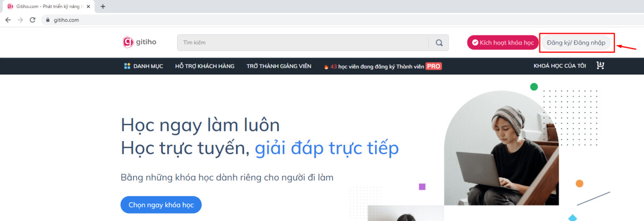Viewport: 644px width, 221px height.
Task: Open the DANH MỤC menu
Action: click(x=143, y=66)
